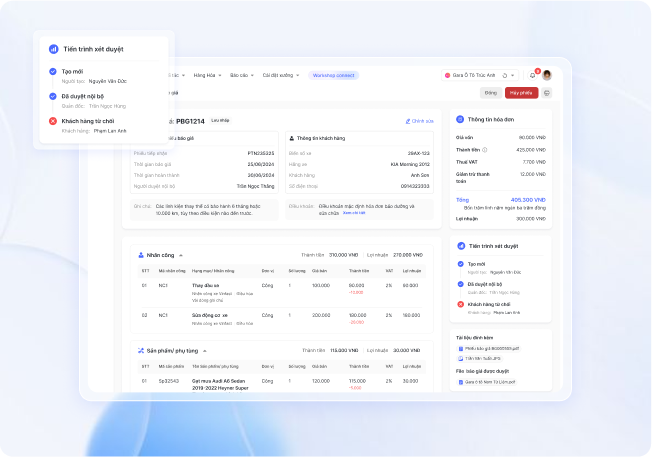Click the Chỉnh sửa edit link
The height and width of the screenshot is (458, 652).
pos(420,121)
